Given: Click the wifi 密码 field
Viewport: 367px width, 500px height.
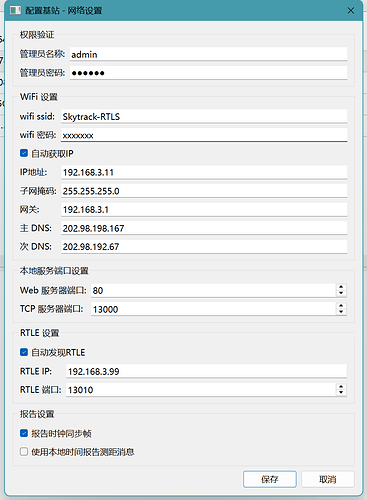Looking at the screenshot, I should point(204,135).
